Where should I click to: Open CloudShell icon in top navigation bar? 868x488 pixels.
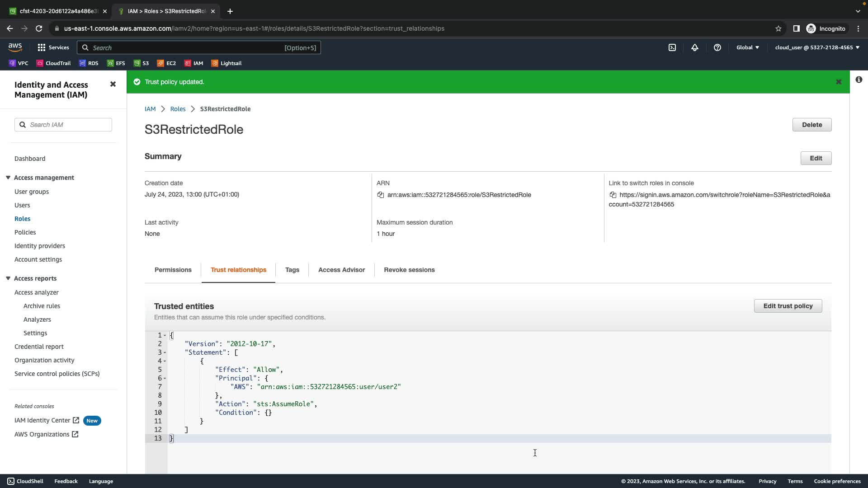pos(672,47)
